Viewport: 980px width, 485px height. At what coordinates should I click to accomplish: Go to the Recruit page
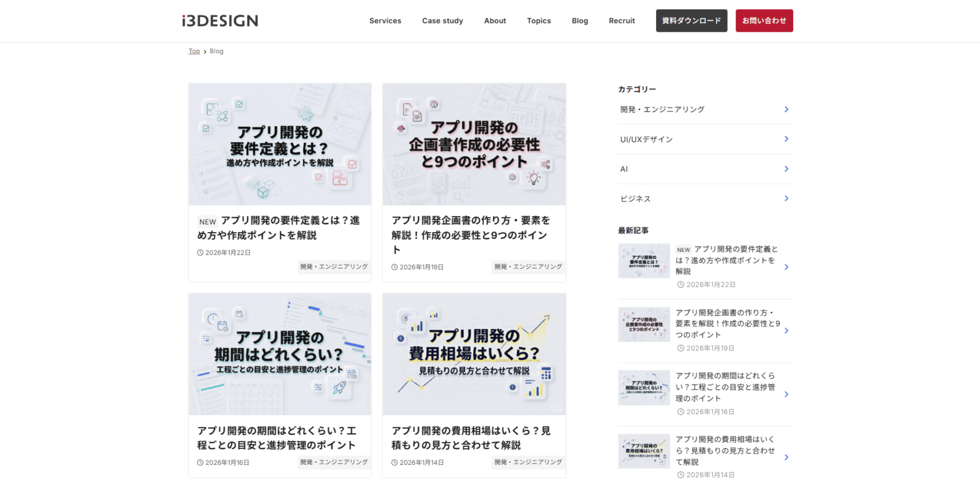(622, 21)
